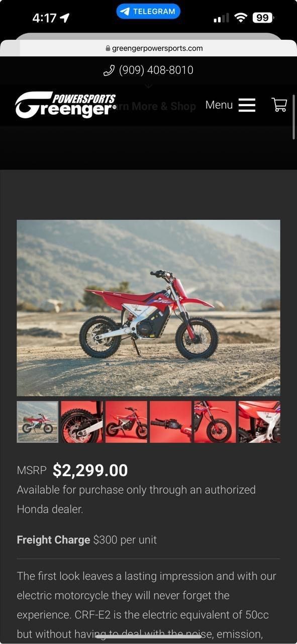Tap the lock icon in address bar
The image size is (297, 644).
pyautogui.click(x=108, y=49)
